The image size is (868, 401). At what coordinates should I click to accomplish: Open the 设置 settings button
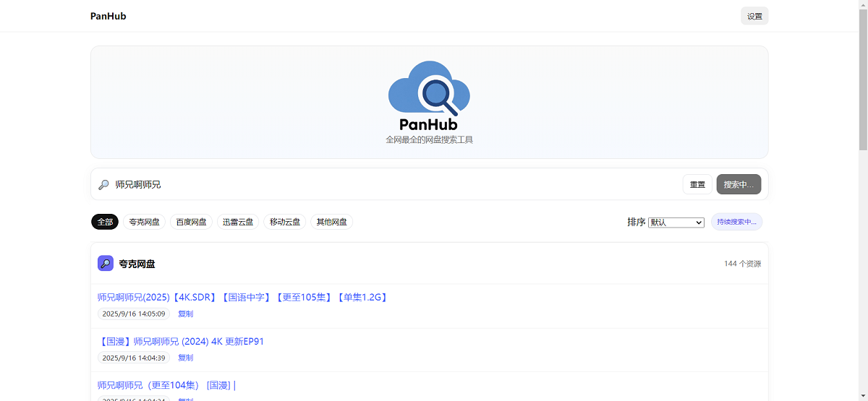pos(754,16)
